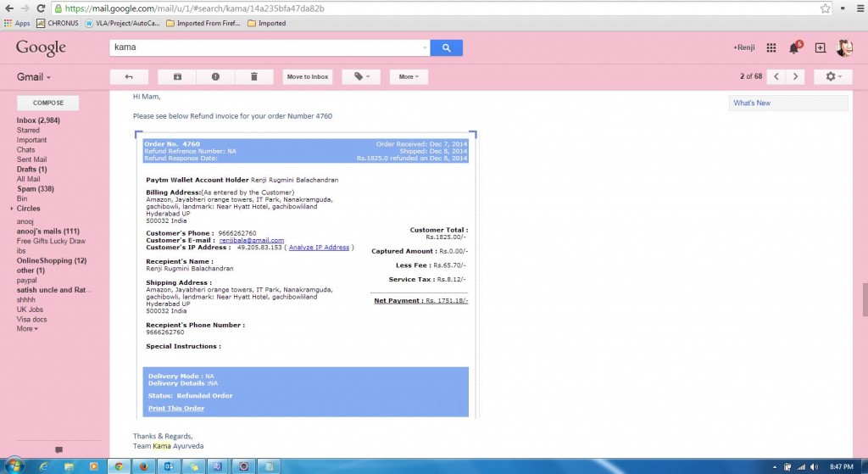Launch Internet Explorer from the taskbar
The height and width of the screenshot is (474, 868).
pyautogui.click(x=44, y=466)
